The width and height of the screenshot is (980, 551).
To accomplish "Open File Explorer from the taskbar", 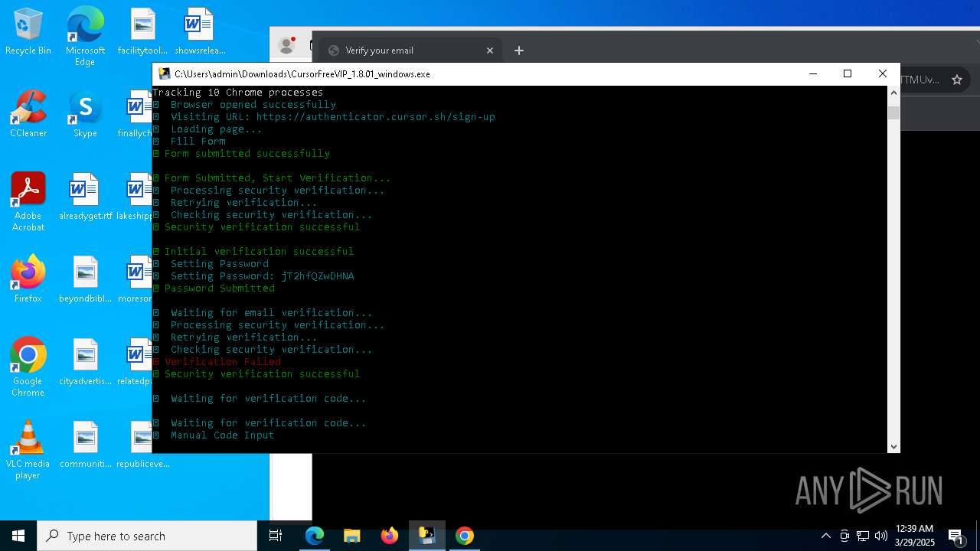I will click(x=352, y=536).
